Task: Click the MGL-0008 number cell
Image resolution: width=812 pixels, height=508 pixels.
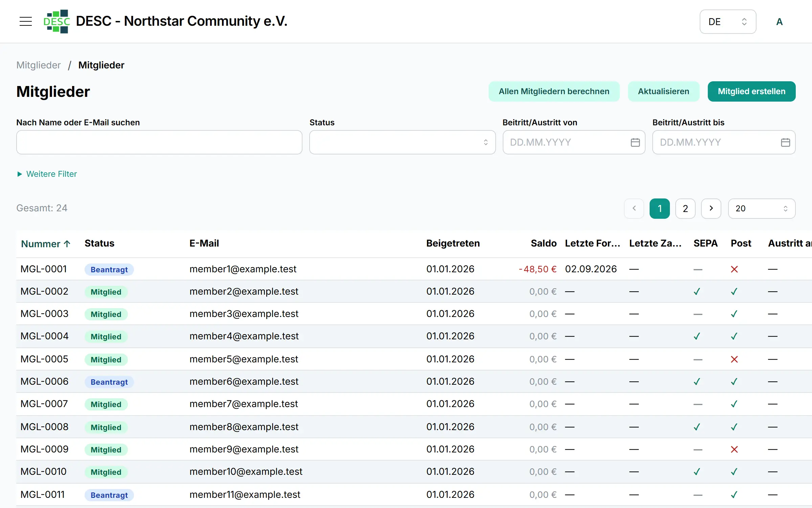Action: pos(44,427)
